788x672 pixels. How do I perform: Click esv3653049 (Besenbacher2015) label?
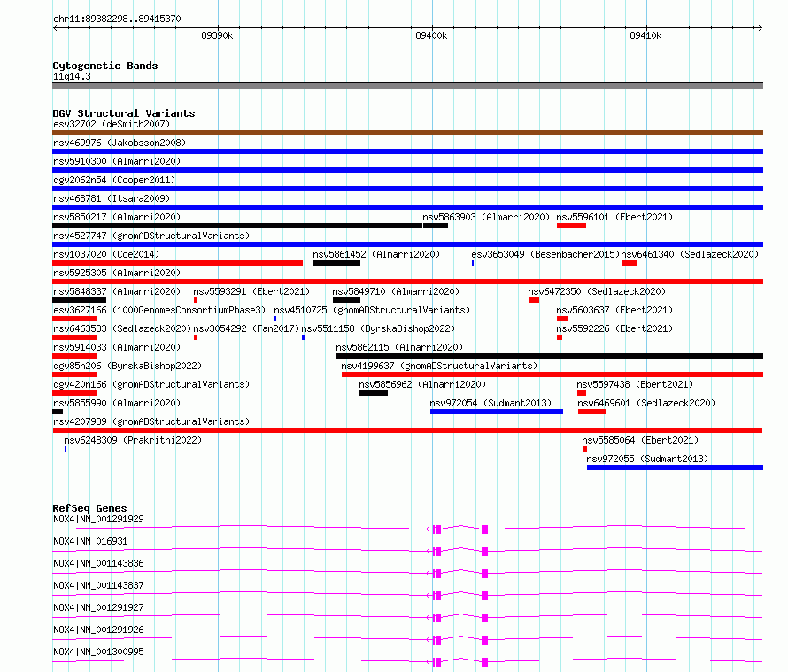tap(545, 254)
